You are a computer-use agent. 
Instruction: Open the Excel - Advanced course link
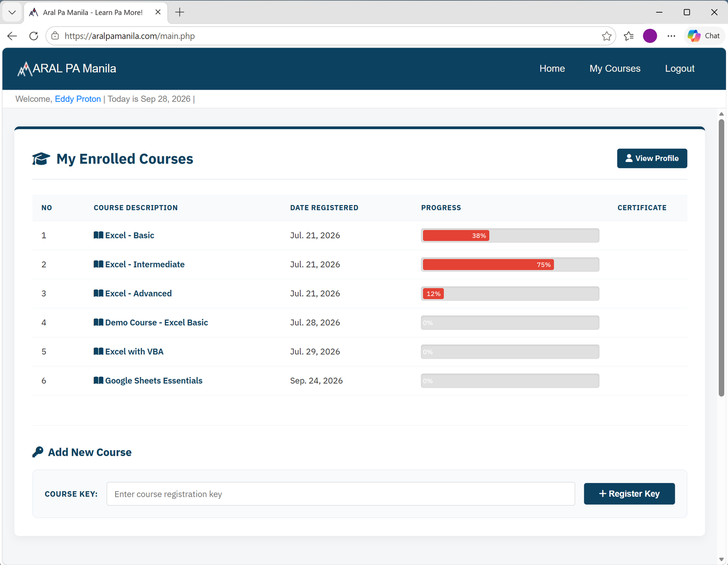click(x=138, y=293)
